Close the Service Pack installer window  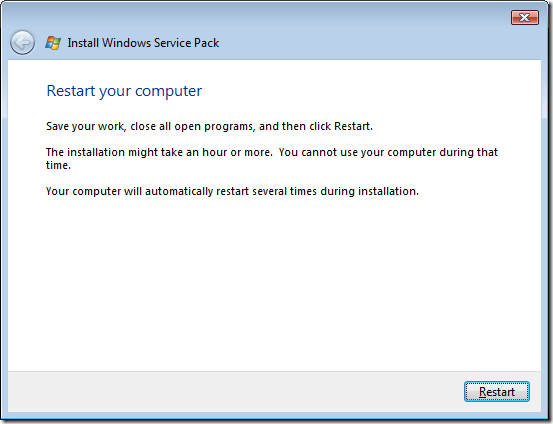tap(524, 17)
